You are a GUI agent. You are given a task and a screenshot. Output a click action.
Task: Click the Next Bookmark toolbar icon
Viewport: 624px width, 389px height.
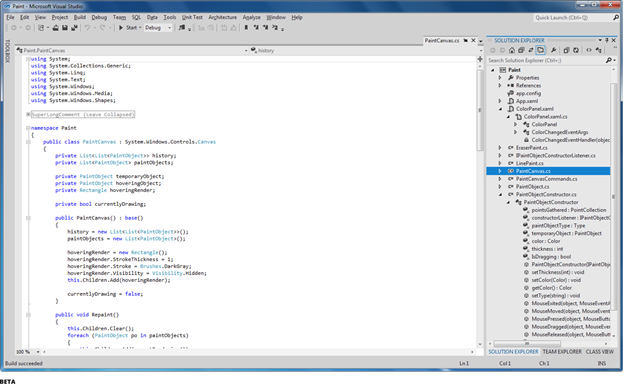tap(265, 28)
